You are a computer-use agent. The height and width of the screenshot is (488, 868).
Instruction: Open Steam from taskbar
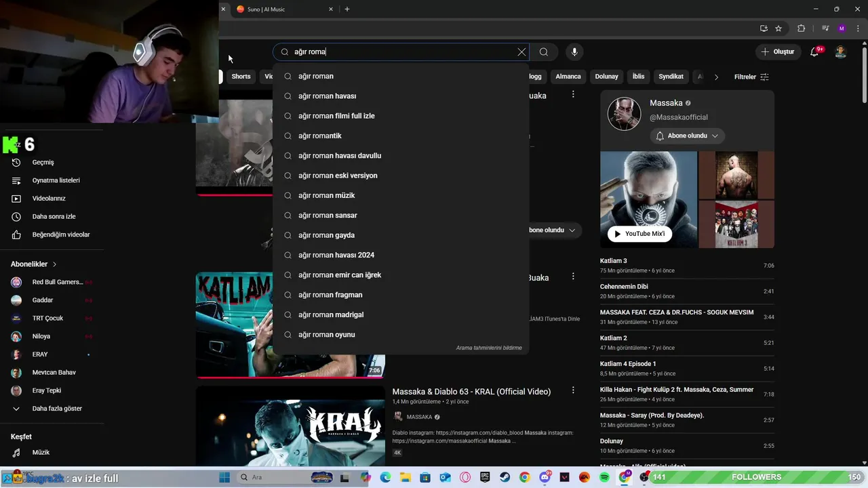coord(505,477)
